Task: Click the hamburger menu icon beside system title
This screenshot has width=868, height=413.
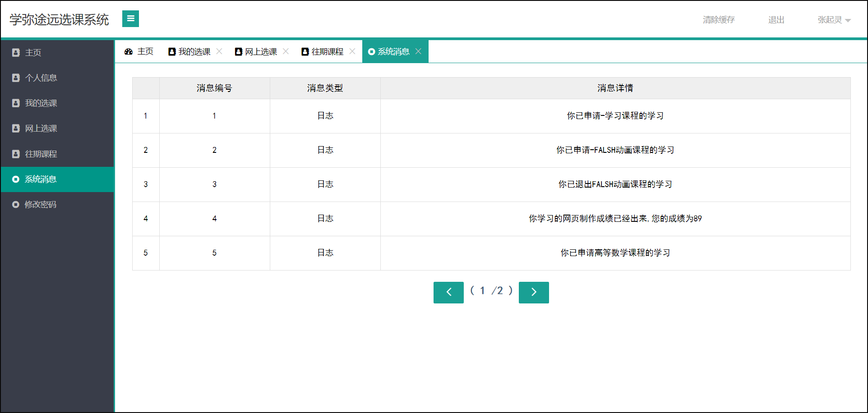Action: [x=130, y=19]
